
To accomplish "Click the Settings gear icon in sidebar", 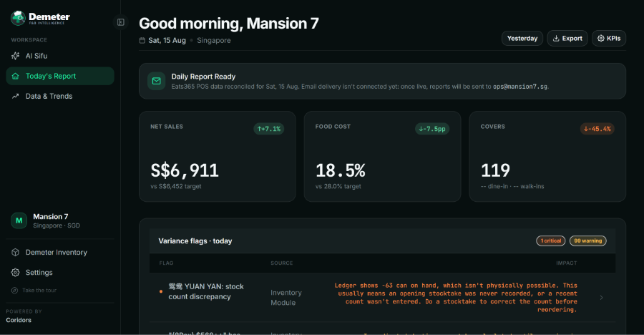I will 16,273.
